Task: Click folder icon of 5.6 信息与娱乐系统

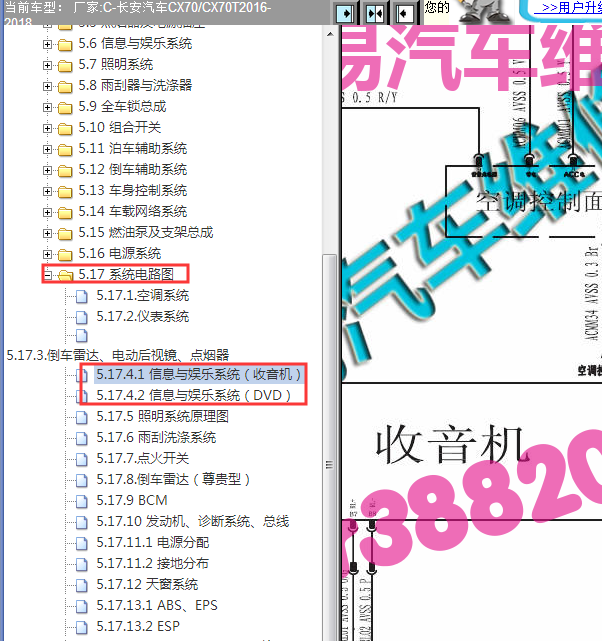Action: click(x=65, y=45)
